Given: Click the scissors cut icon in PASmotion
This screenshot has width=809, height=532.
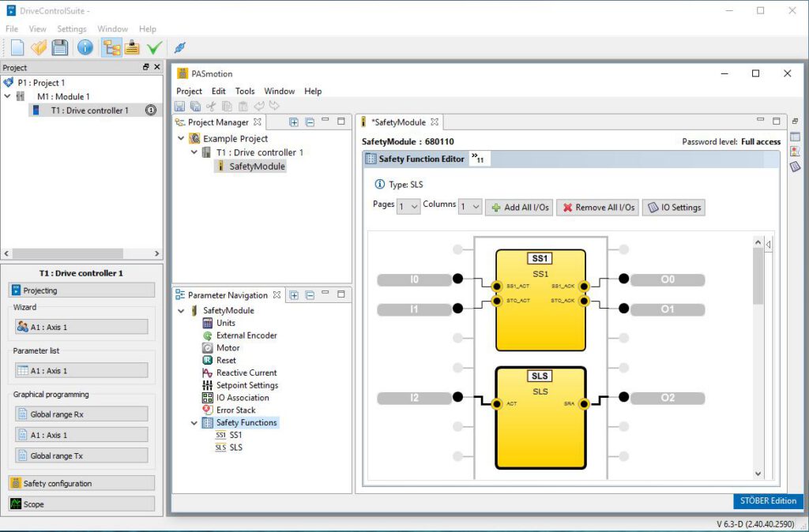Looking at the screenshot, I should 211,107.
